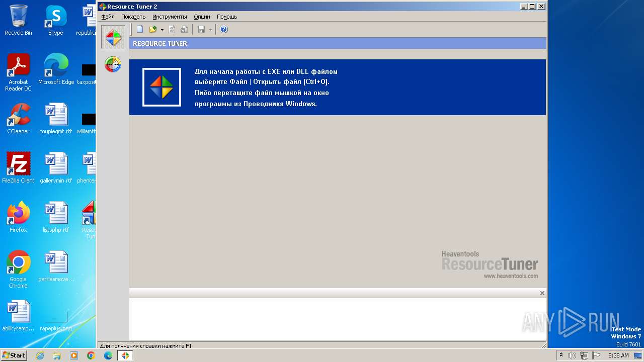Open media player from the taskbar
Image resolution: width=644 pixels, height=362 pixels.
tap(74, 355)
